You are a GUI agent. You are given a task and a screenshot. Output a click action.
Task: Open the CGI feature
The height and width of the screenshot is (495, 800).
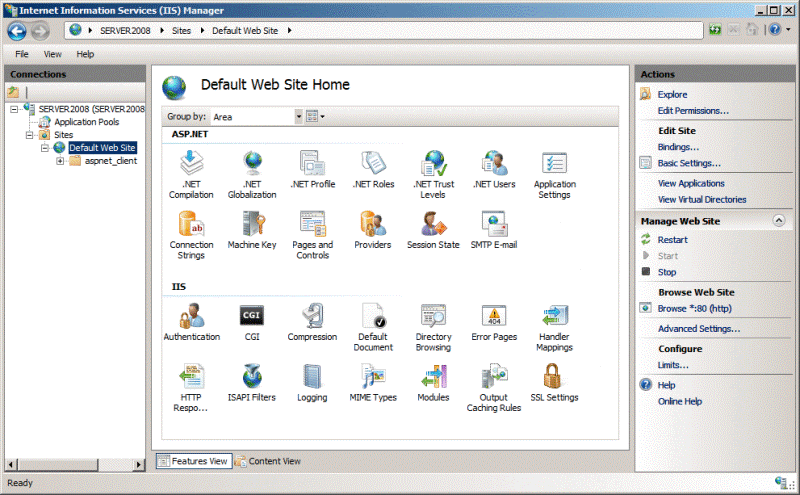pyautogui.click(x=252, y=322)
